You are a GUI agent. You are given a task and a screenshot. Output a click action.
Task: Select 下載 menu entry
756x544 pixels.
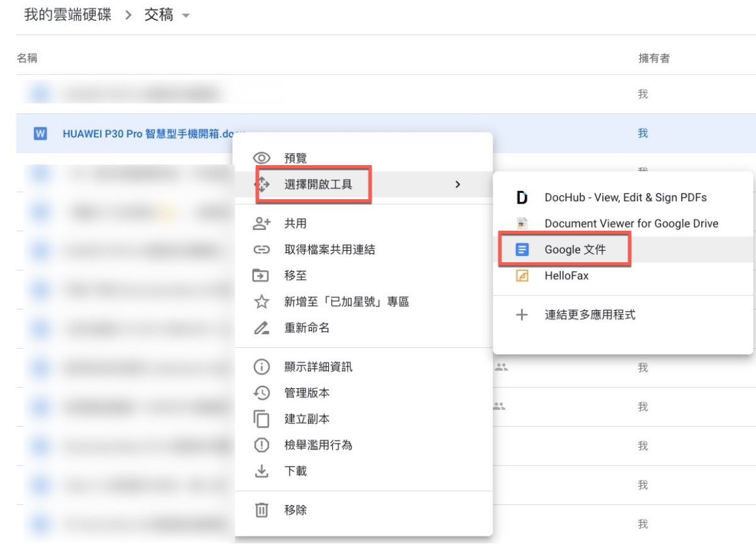364,471
